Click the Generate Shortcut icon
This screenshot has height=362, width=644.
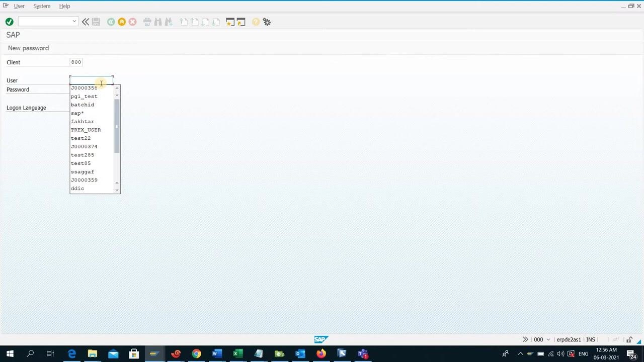[241, 22]
